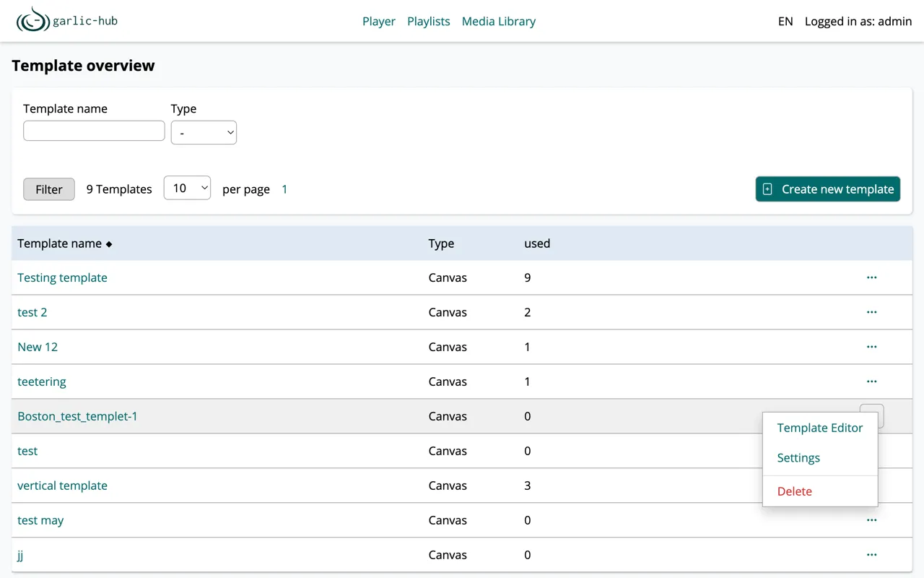
Task: Choose Delete from the context menu
Action: (x=794, y=491)
